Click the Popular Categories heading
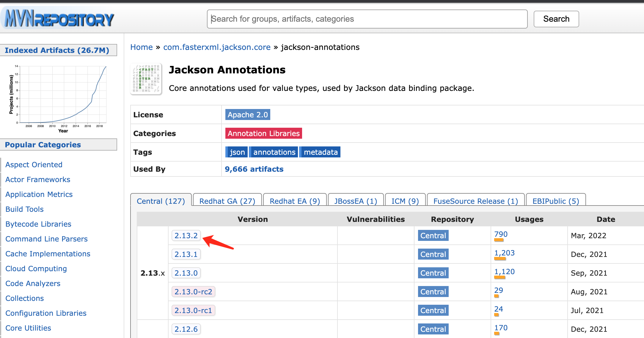Image resolution: width=644 pixels, height=338 pixels. 43,145
